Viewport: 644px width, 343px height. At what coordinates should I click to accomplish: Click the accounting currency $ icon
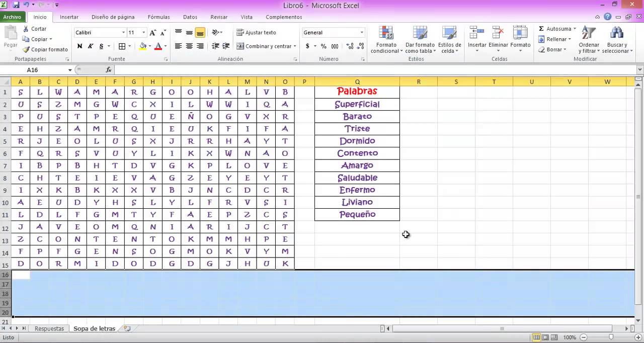coord(307,46)
